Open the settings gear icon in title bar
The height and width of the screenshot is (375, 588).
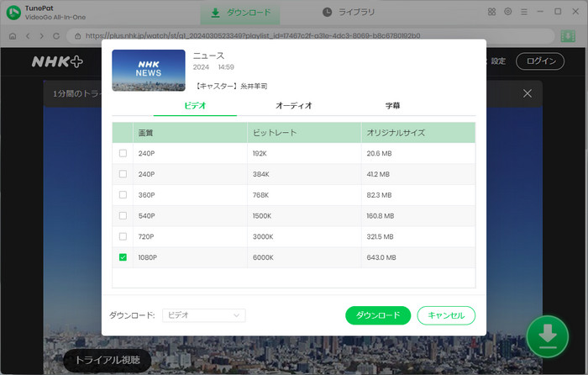(507, 12)
